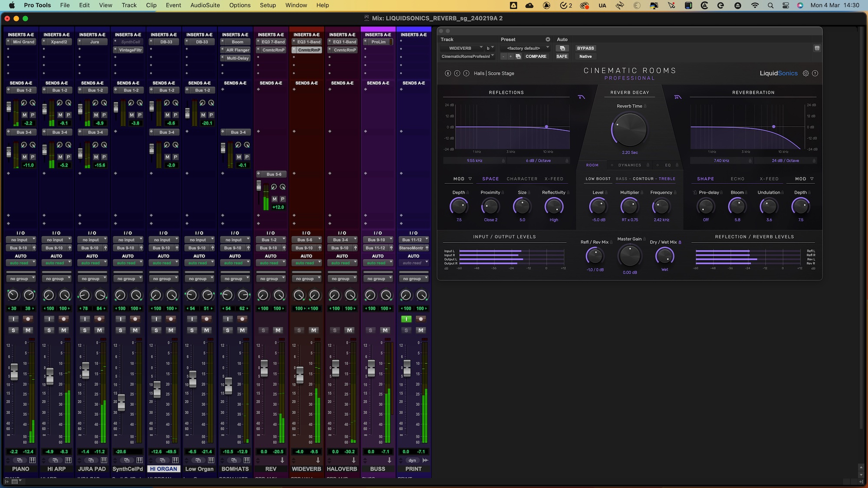
Task: Toggle the Solo button on PIANO channel
Action: (x=13, y=330)
